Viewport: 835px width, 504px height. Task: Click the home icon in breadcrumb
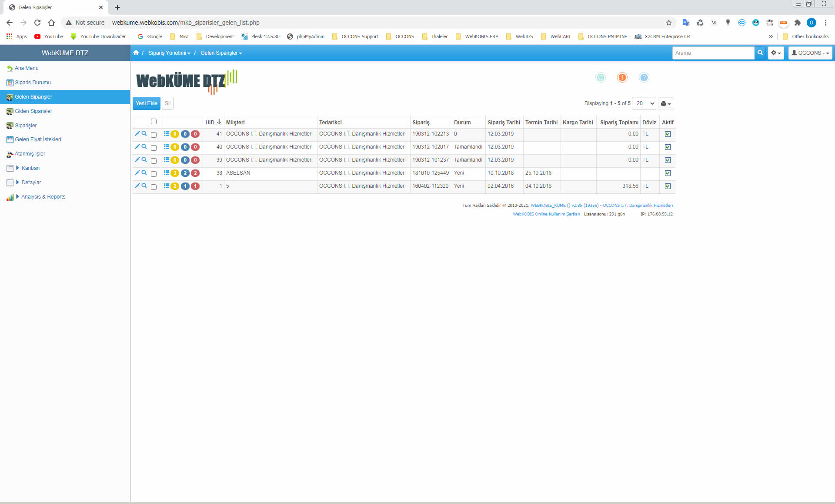[136, 53]
